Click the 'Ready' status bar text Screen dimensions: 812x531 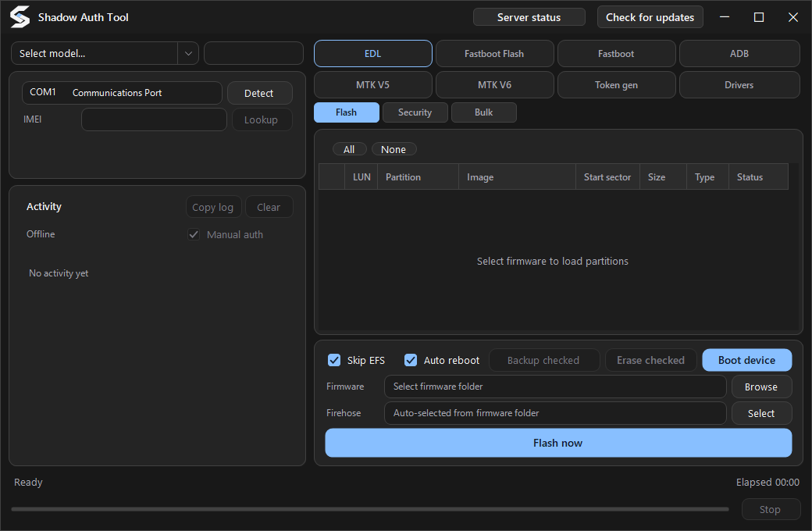tap(28, 483)
